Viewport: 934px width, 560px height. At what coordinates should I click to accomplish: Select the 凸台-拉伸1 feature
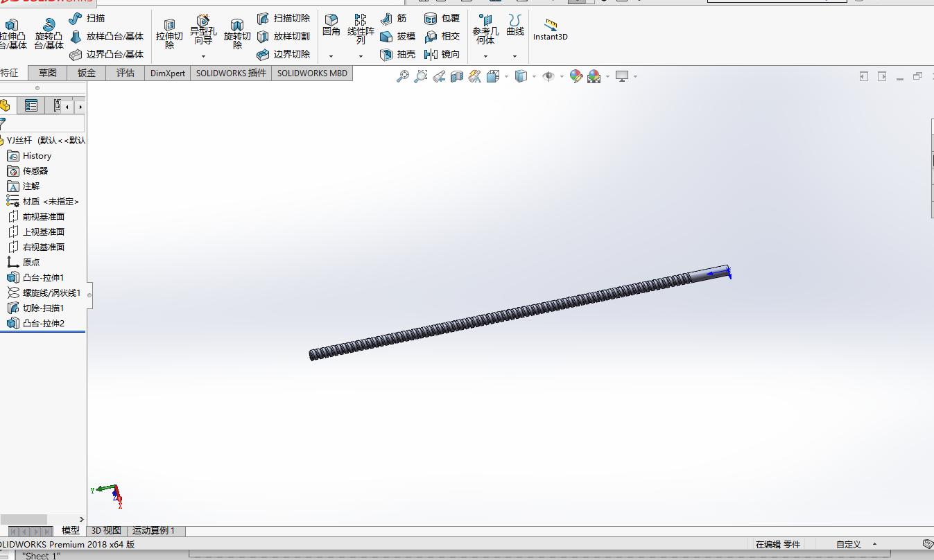click(x=35, y=278)
